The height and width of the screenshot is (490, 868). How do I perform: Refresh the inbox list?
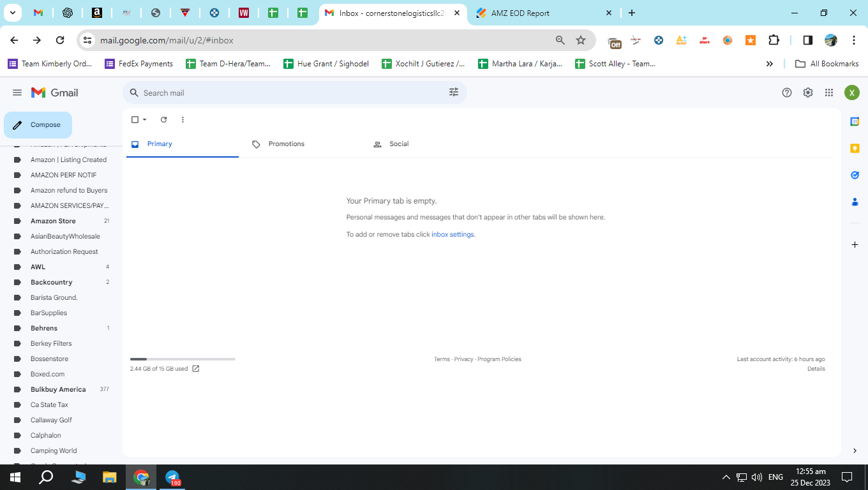tap(163, 119)
